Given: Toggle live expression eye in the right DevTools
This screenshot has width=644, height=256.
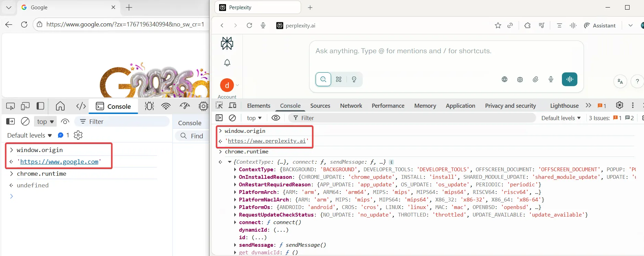Looking at the screenshot, I should click(276, 118).
